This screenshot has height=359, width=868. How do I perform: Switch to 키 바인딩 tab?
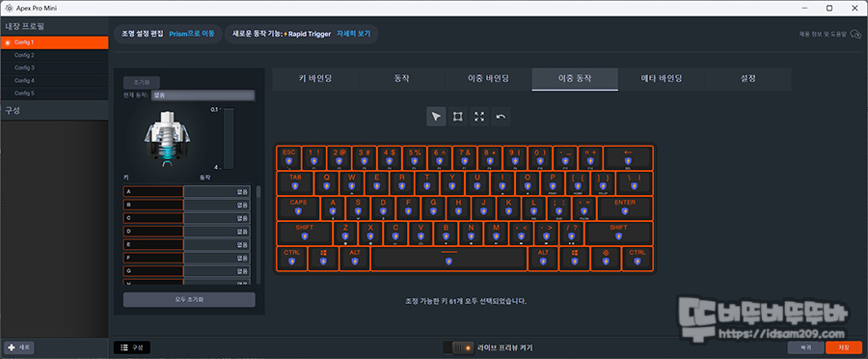[x=315, y=79]
